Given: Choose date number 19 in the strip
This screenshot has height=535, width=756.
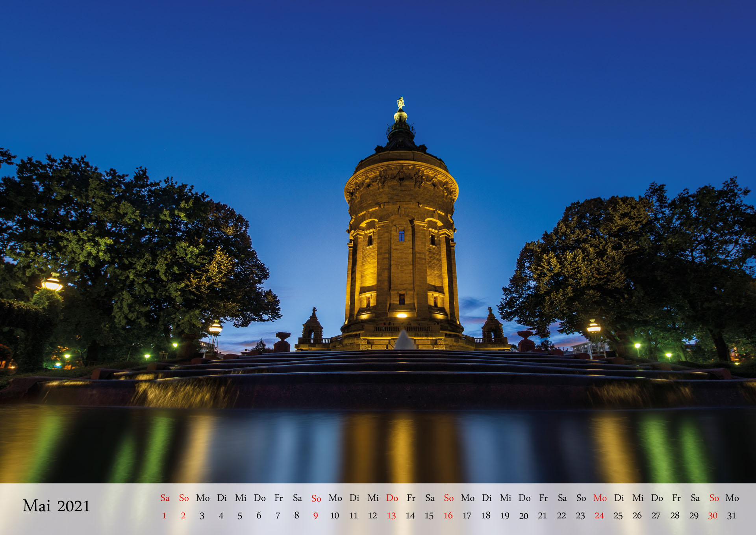Looking at the screenshot, I should [504, 515].
